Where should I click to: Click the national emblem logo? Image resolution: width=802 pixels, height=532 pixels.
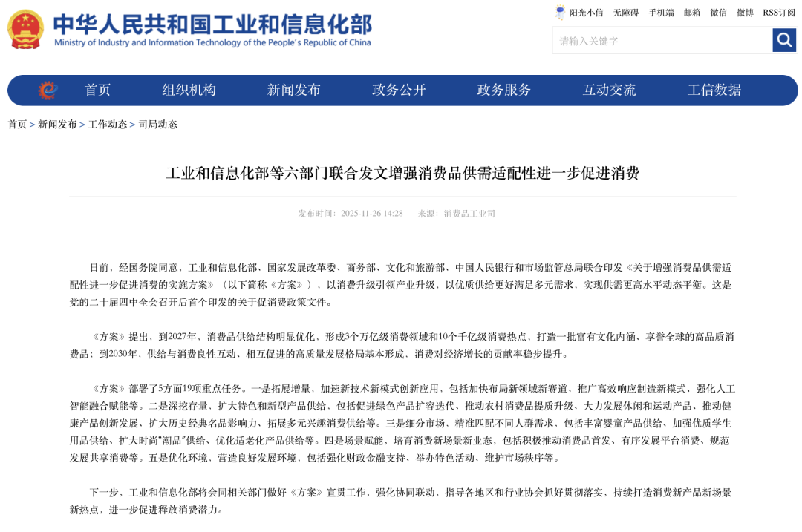coord(25,30)
